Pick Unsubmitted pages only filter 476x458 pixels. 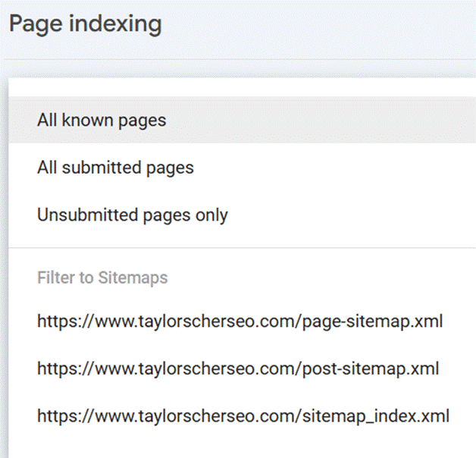pyautogui.click(x=243, y=215)
